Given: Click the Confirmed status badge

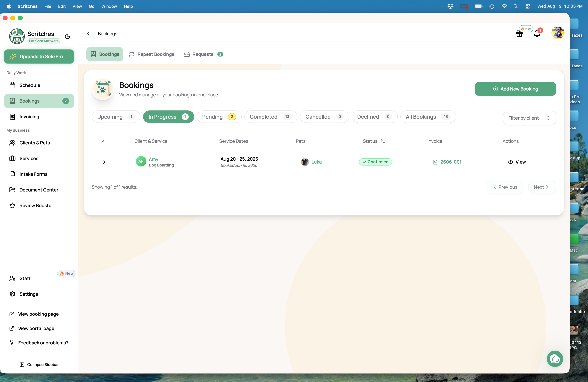Looking at the screenshot, I should [x=375, y=162].
